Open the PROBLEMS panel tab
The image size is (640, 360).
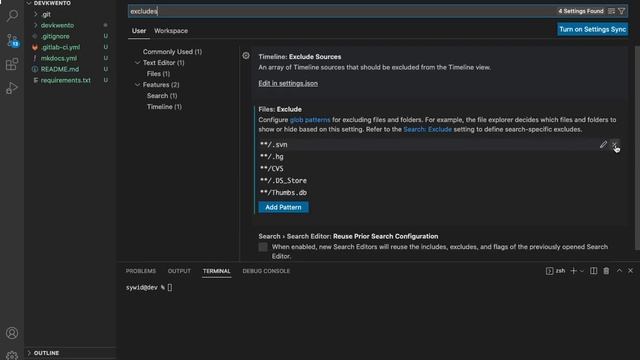141,271
